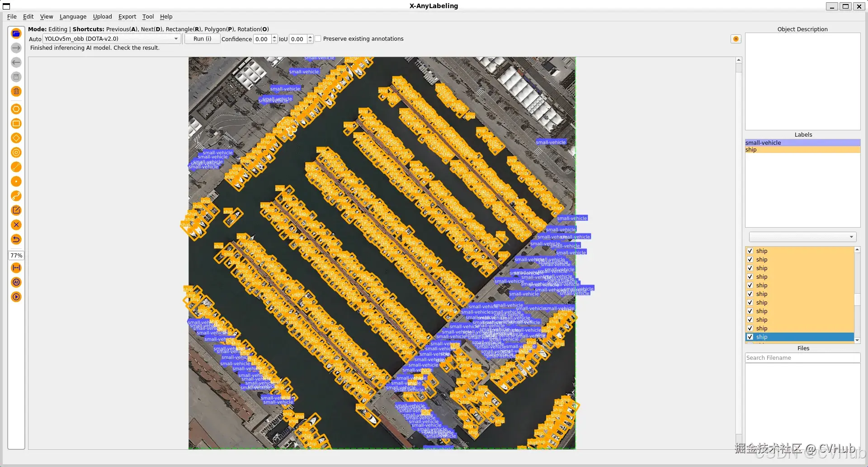This screenshot has height=467, width=868.
Task: Uncheck the first ship entry in objects list
Action: coord(750,251)
